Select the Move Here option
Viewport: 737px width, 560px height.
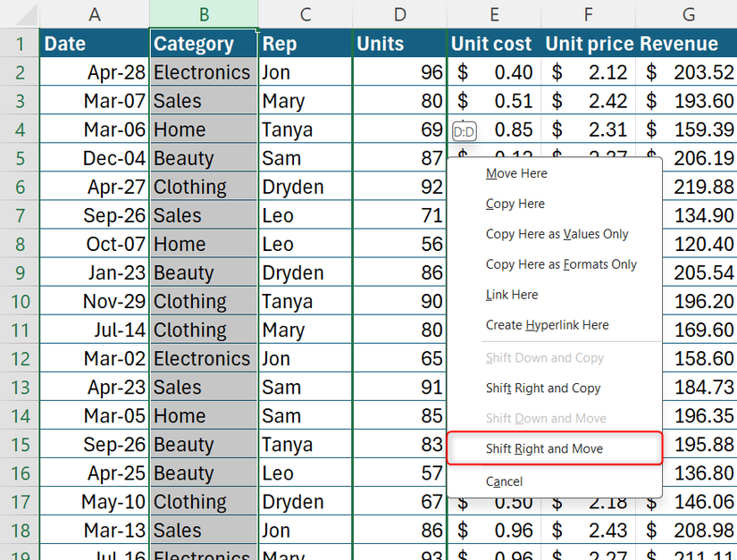516,173
